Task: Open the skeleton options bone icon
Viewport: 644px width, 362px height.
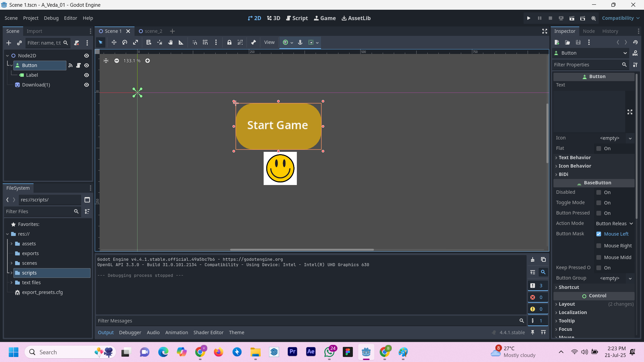Action: 254,42
